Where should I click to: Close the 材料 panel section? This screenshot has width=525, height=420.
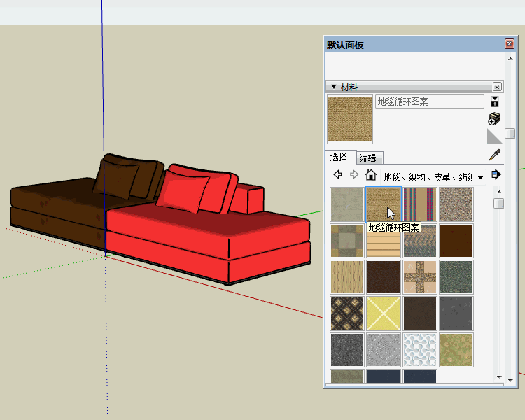pyautogui.click(x=497, y=87)
